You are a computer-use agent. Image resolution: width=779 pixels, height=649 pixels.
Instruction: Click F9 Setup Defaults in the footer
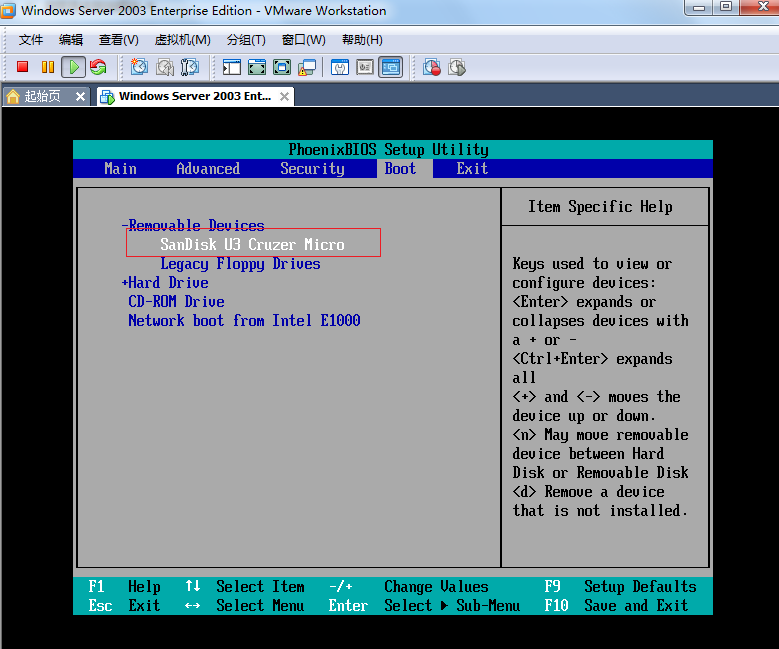click(x=620, y=587)
